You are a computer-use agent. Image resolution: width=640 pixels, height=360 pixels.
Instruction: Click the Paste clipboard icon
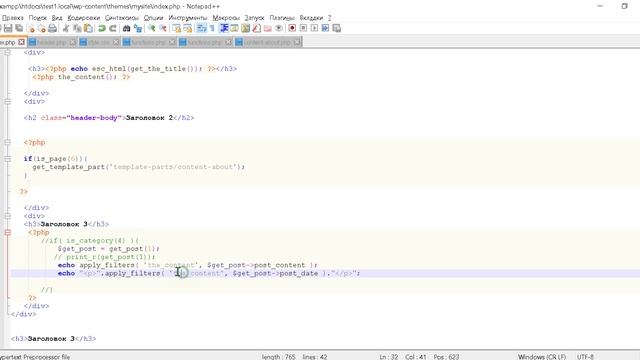pos(88,28)
